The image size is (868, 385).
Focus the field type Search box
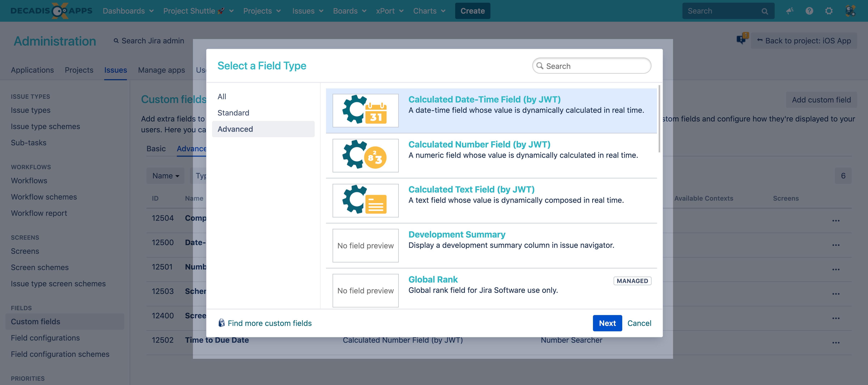coord(591,66)
